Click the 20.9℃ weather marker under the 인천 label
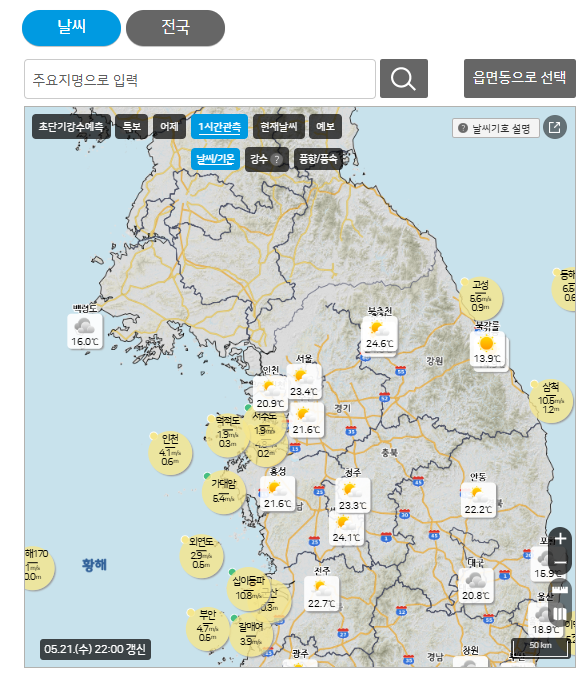 click(x=270, y=394)
